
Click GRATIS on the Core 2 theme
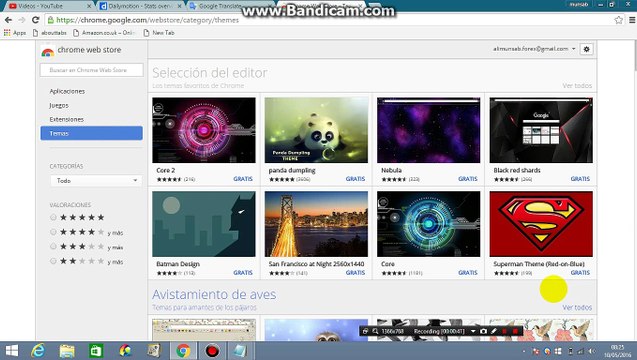tap(243, 179)
